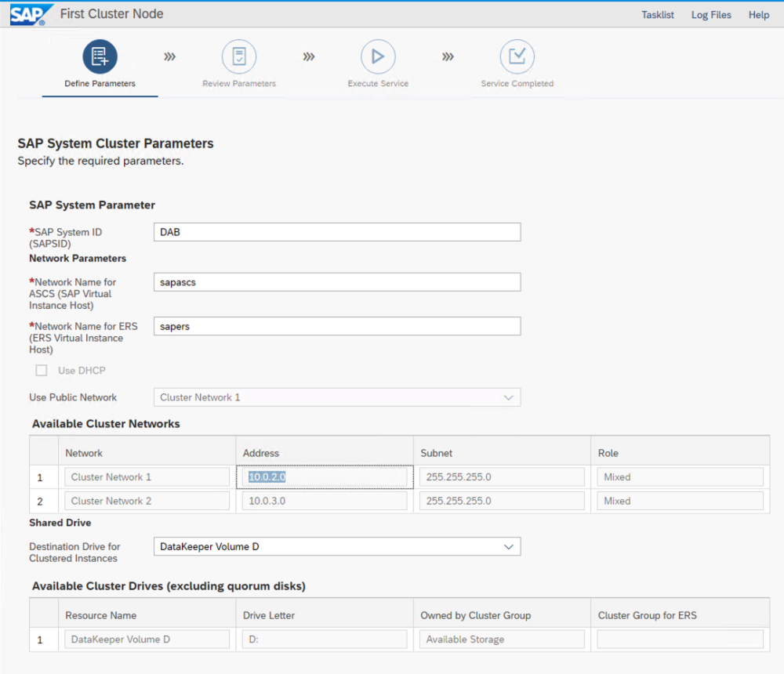Click the Cluster Group for ERS cell
The image size is (784, 674).
click(x=680, y=640)
